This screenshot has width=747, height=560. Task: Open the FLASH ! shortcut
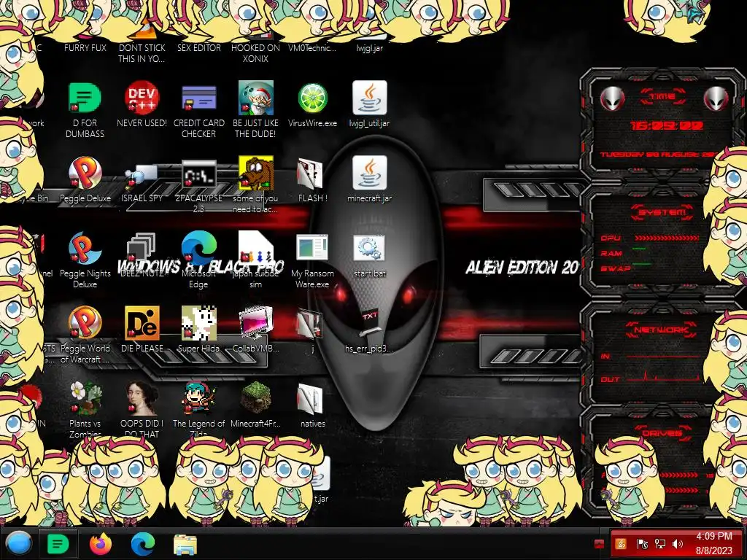pyautogui.click(x=310, y=174)
